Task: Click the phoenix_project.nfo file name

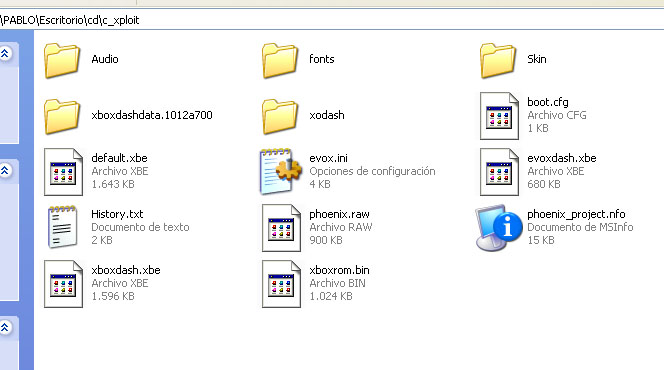Action: coord(576,214)
